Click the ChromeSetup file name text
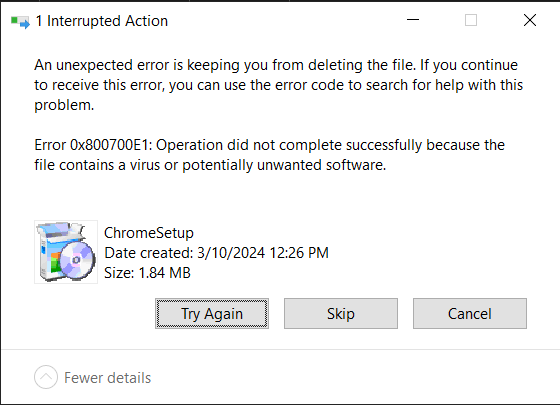Screen dimensions: 560x405 pyautogui.click(x=149, y=233)
